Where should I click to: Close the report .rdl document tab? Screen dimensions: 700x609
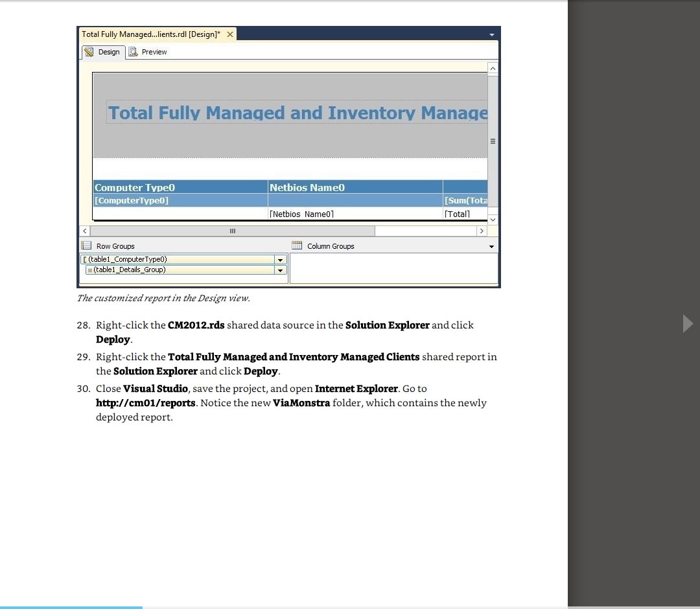[x=229, y=34]
